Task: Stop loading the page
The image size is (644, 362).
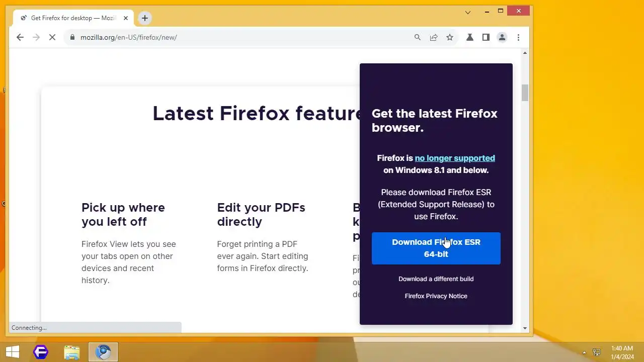Action: (52, 37)
